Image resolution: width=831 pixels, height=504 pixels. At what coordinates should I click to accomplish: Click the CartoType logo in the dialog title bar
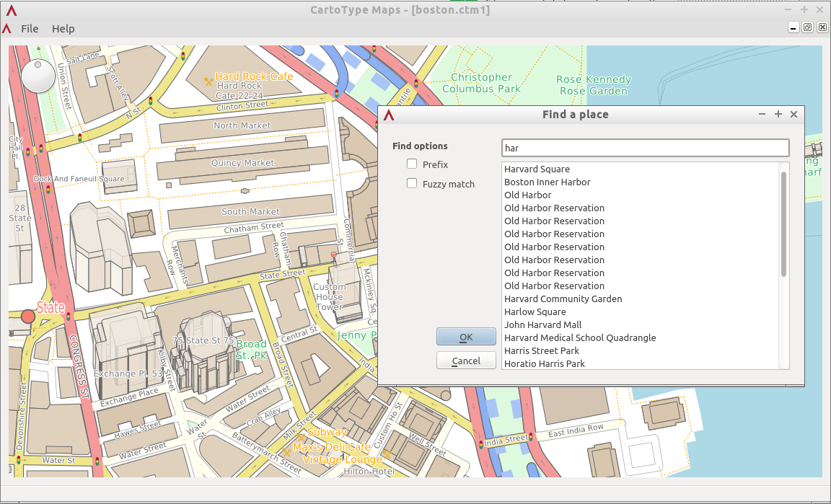[x=389, y=114]
